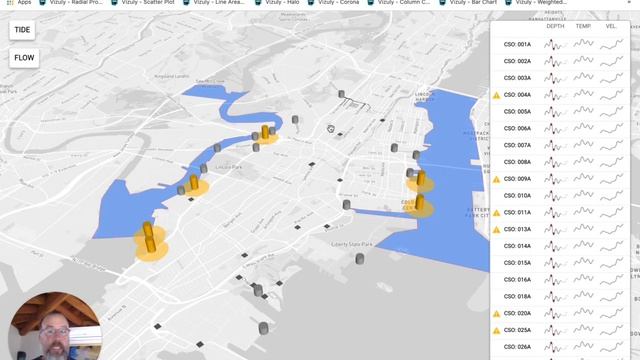Click the presenter webcam thumbnail
This screenshot has width=640, height=360.
pos(55,326)
